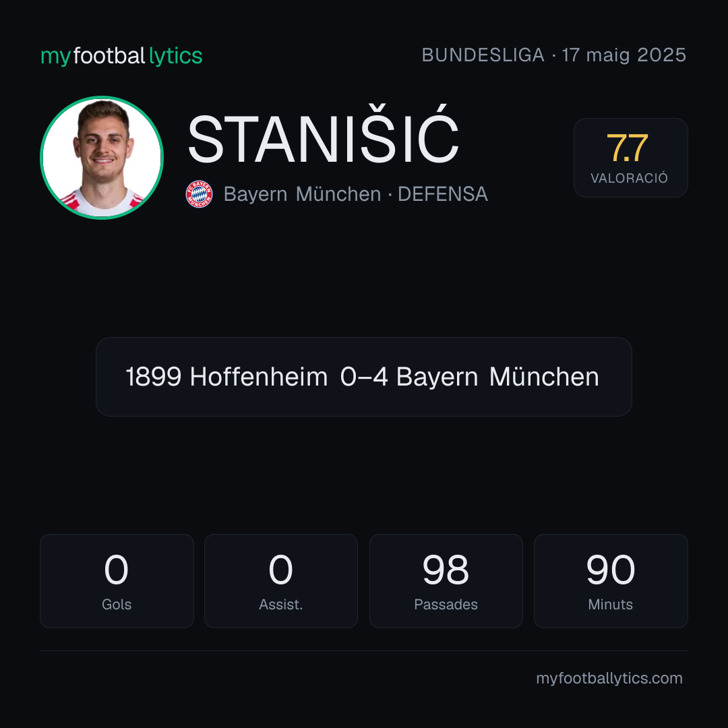728x728 pixels.
Task: Click the 98 passes number
Action: point(446,570)
